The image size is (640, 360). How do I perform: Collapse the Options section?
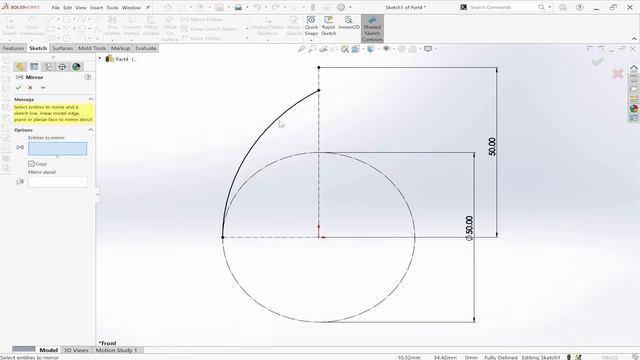click(90, 130)
